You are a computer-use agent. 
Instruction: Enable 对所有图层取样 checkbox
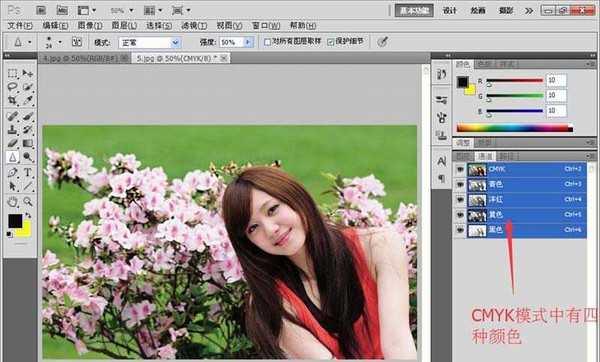point(267,42)
